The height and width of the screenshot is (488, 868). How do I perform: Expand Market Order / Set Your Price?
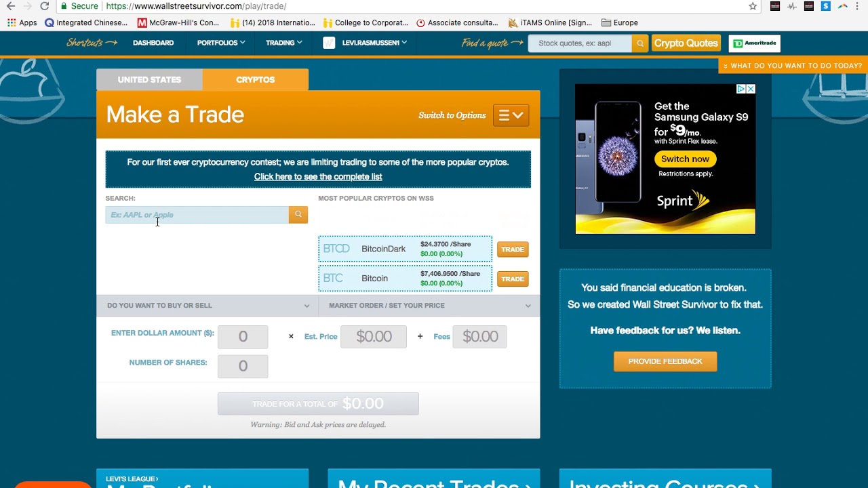(429, 306)
